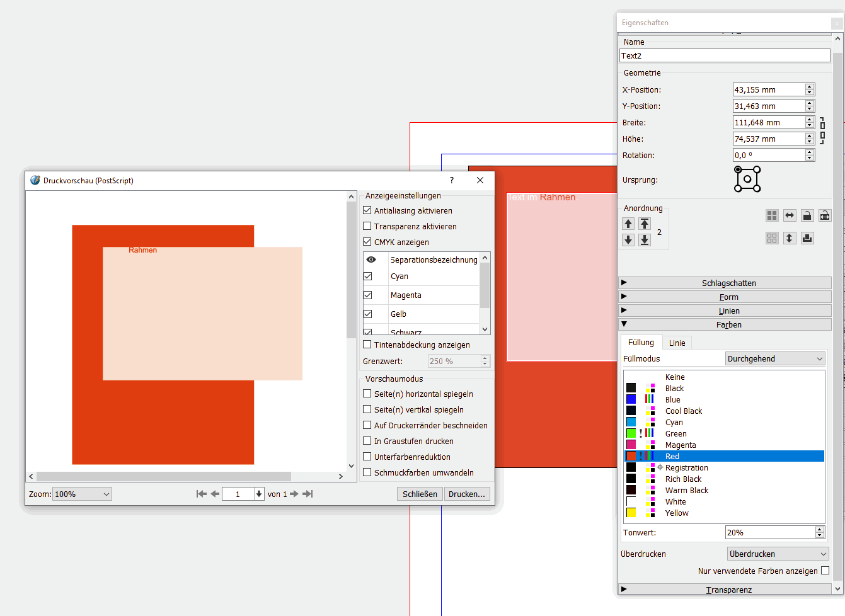Open the Zoom 100% dropdown
Viewport: 845px width, 616px height.
coord(82,494)
